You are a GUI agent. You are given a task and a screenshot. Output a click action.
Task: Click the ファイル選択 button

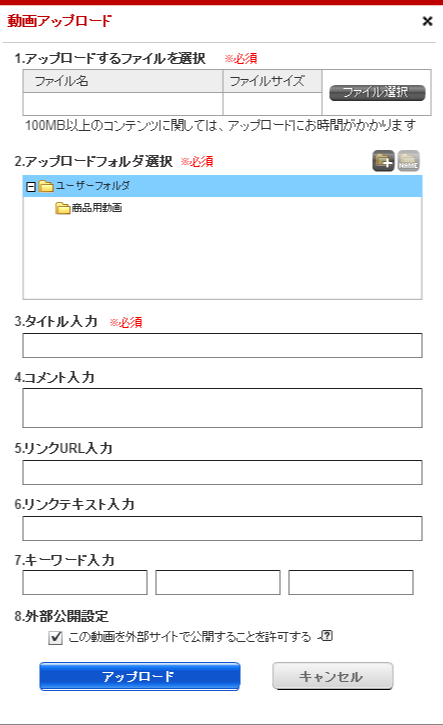click(x=377, y=92)
